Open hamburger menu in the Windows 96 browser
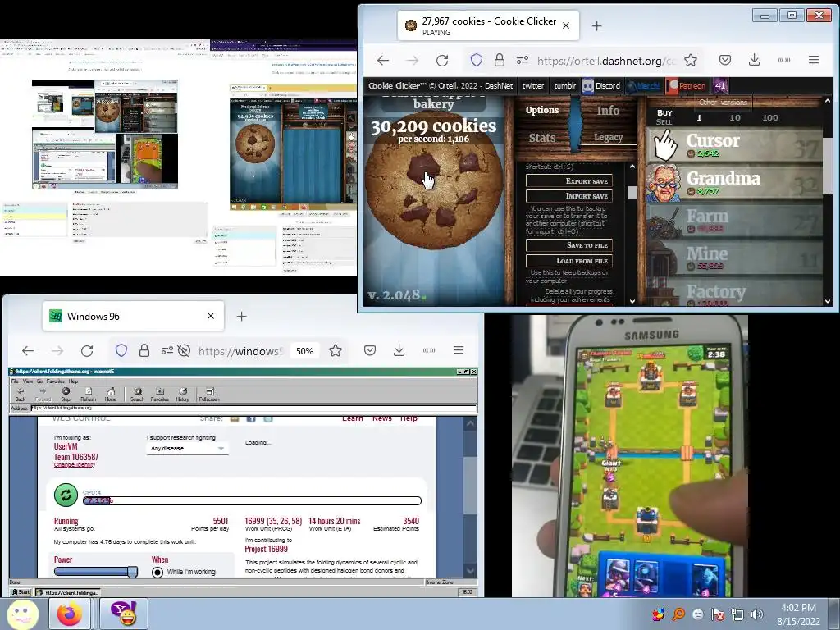Image resolution: width=840 pixels, height=630 pixels. tap(459, 350)
